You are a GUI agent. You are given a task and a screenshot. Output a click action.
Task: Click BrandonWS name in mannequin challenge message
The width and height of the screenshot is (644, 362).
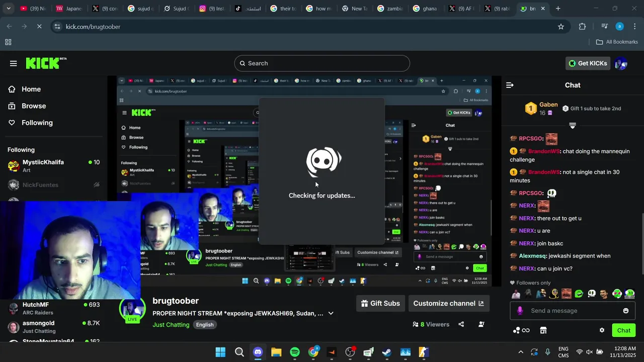pos(543,151)
